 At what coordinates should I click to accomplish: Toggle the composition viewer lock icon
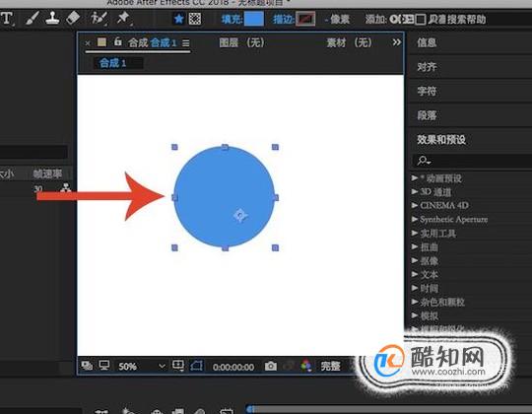pyautogui.click(x=117, y=41)
